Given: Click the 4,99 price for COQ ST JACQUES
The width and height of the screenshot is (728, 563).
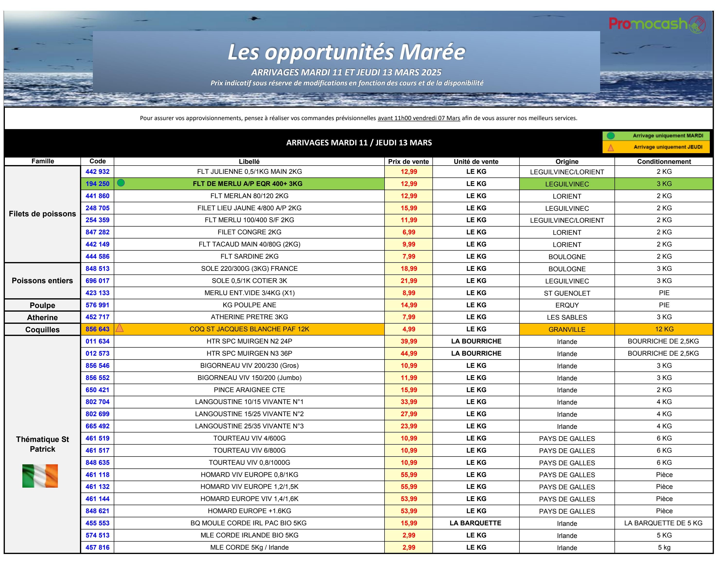Looking at the screenshot, I should click(409, 329).
